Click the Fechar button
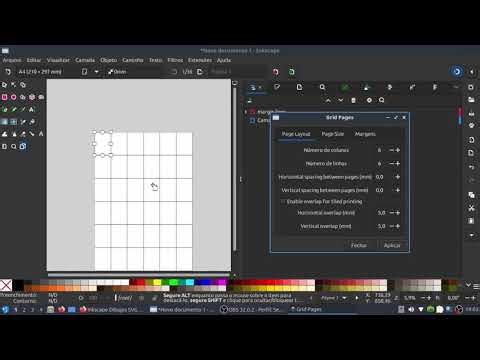The width and height of the screenshot is (480, 360). point(359,245)
